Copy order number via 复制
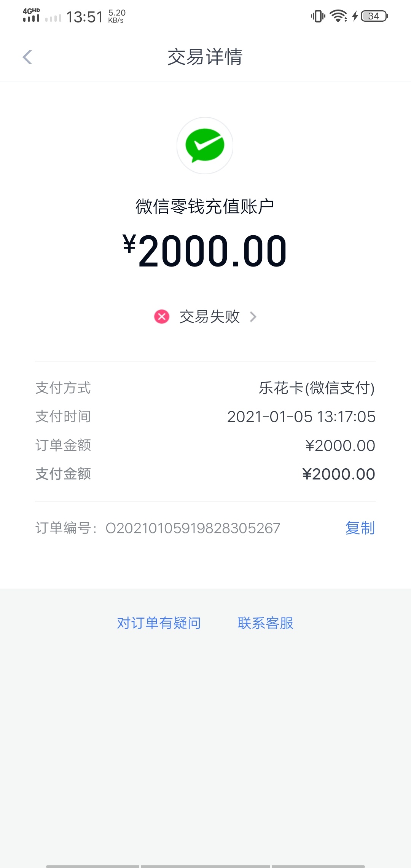The width and height of the screenshot is (411, 868). tap(360, 528)
